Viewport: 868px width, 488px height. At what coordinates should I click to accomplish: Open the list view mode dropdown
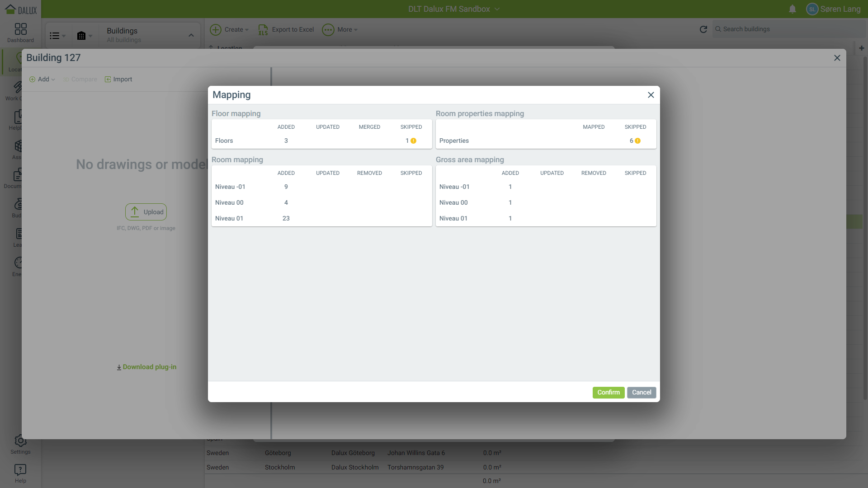pyautogui.click(x=57, y=36)
